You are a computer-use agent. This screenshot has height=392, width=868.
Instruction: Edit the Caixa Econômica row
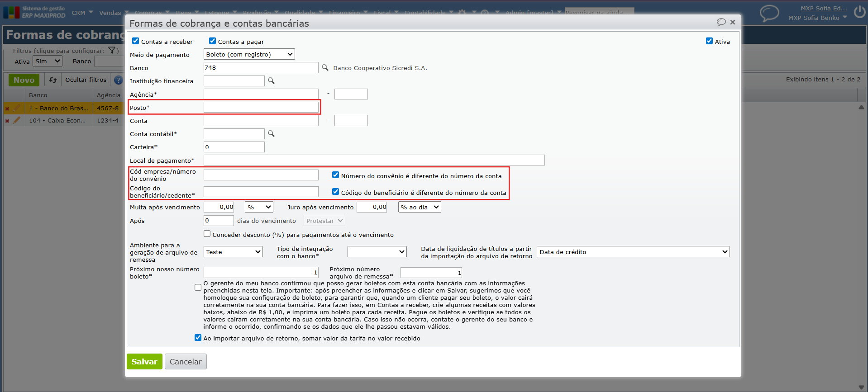[x=17, y=120]
